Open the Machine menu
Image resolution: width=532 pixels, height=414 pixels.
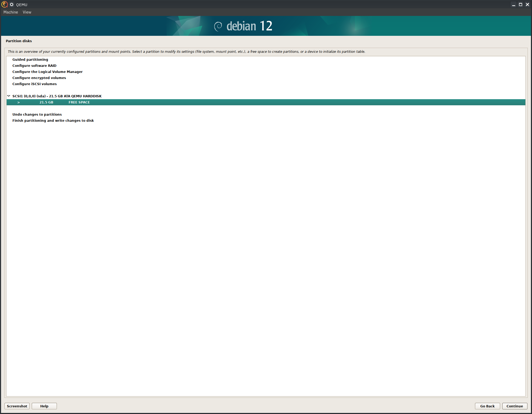(x=11, y=12)
